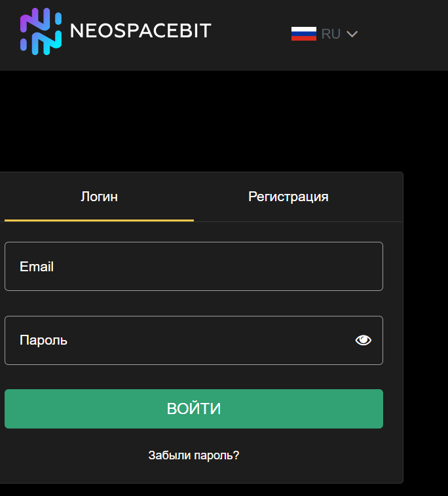Show the password using the eye icon

[x=364, y=340]
